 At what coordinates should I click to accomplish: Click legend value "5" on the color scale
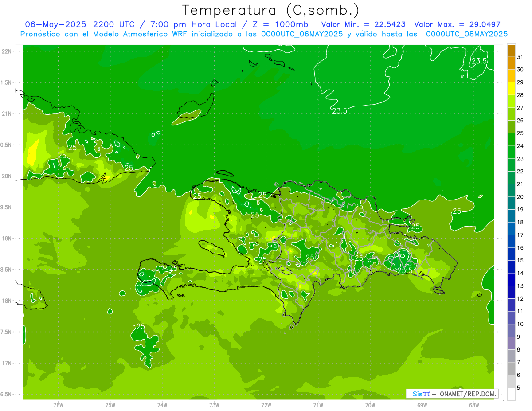click(x=519, y=388)
